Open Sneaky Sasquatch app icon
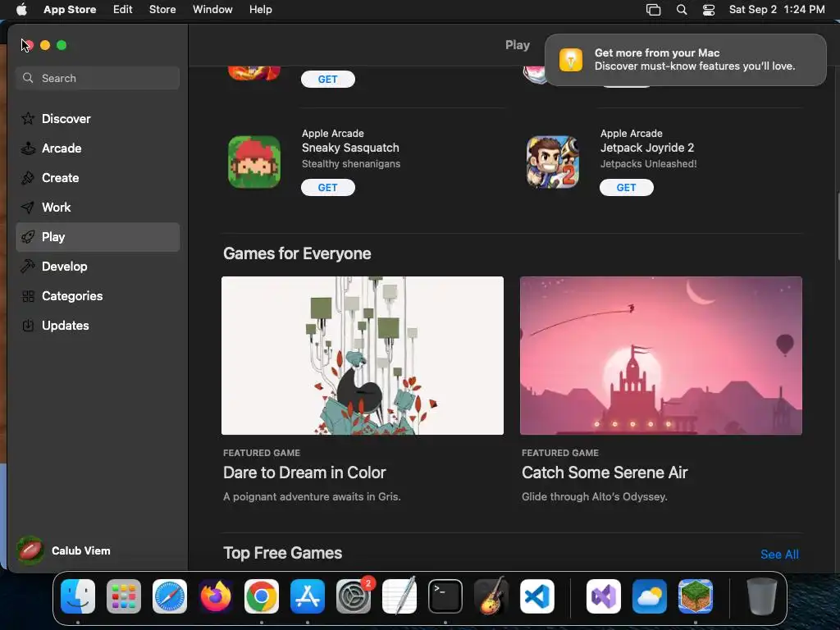Screen dimensions: 840x630 coord(254,162)
